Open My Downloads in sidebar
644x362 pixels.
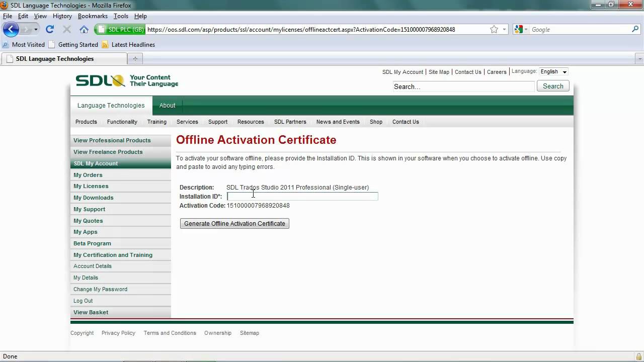tap(121, 198)
